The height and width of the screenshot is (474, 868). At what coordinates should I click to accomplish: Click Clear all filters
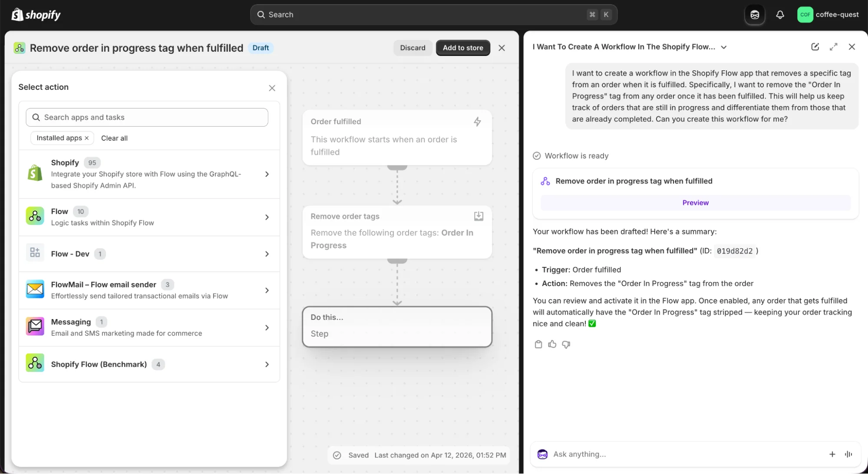(114, 138)
